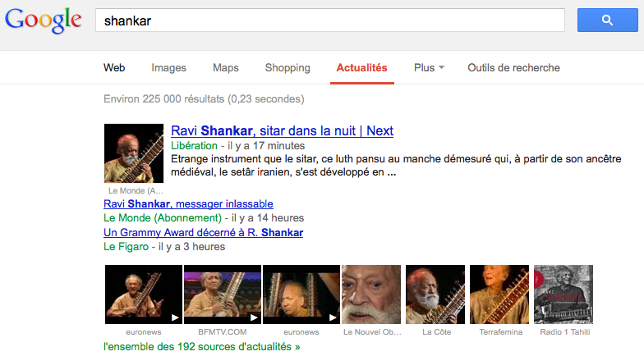Open the Google logo homepage

[43, 21]
